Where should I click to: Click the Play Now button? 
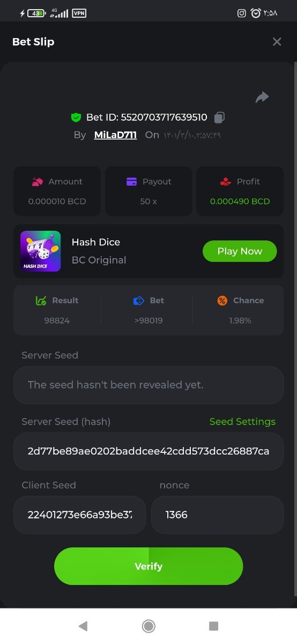point(240,251)
